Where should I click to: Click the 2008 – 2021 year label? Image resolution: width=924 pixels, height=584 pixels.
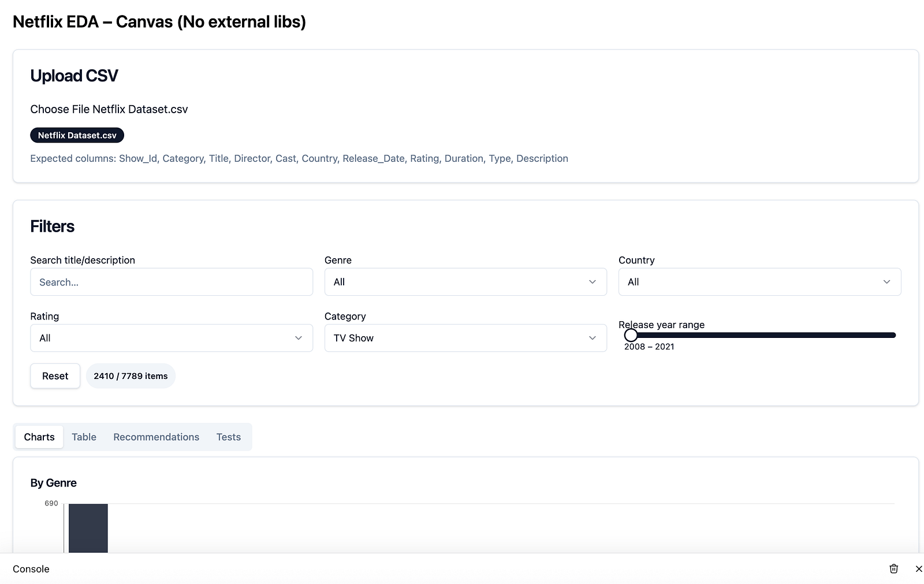649,347
